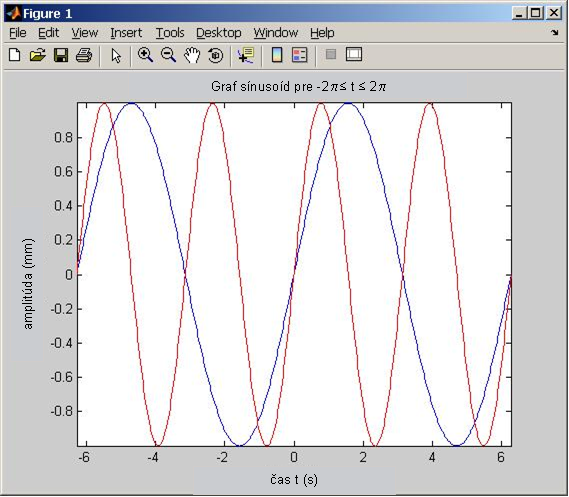Screen dimensions: 569x497
Task: Open the Insert menu
Action: (126, 33)
